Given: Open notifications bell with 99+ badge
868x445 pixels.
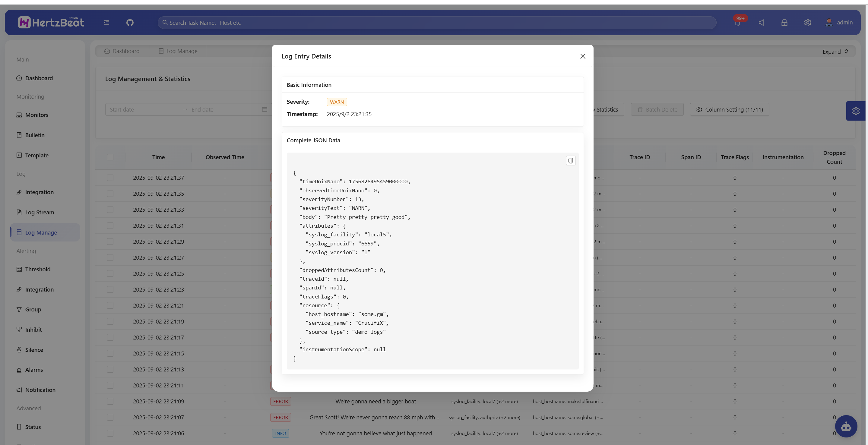Looking at the screenshot, I should (x=738, y=23).
